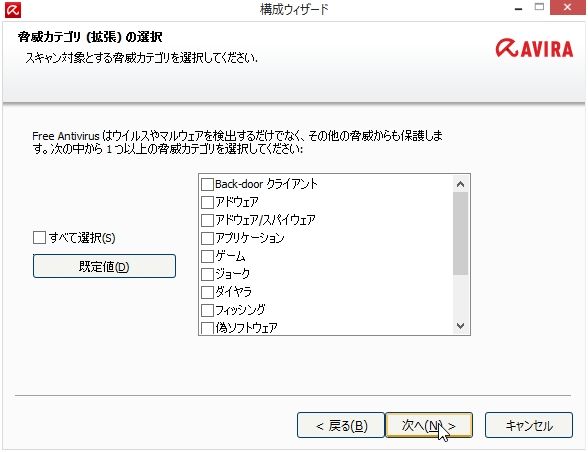
Task: Enable the ダイヤラ checkbox
Action: point(207,292)
